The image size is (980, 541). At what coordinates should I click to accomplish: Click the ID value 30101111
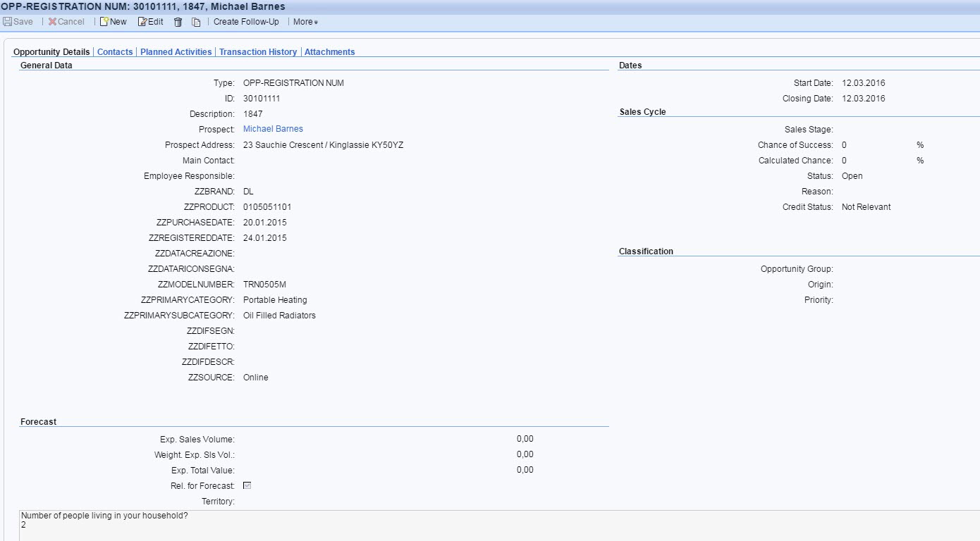point(262,99)
